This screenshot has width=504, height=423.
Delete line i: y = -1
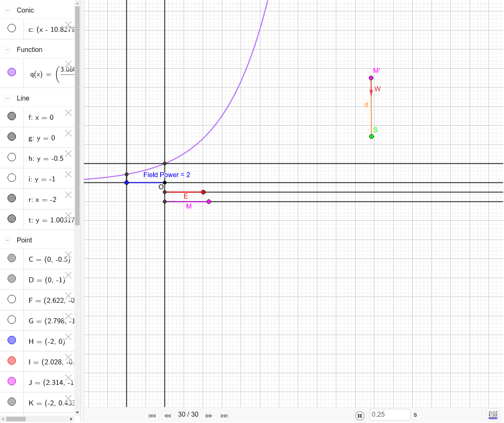pyautogui.click(x=68, y=174)
